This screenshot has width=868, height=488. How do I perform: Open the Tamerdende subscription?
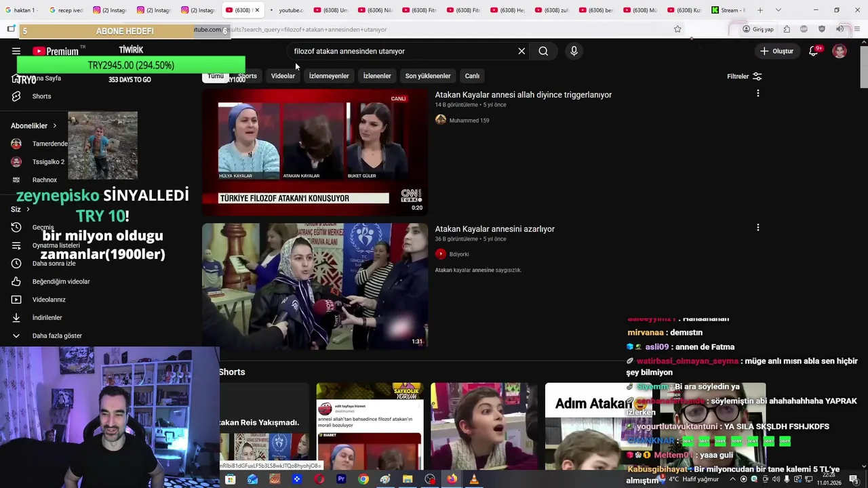pyautogui.click(x=39, y=144)
